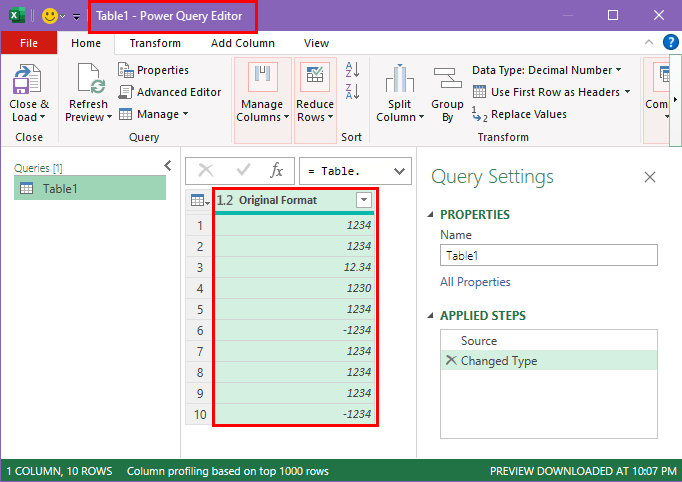Cancel formula edit with X icon
This screenshot has width=682, height=482.
tap(206, 171)
